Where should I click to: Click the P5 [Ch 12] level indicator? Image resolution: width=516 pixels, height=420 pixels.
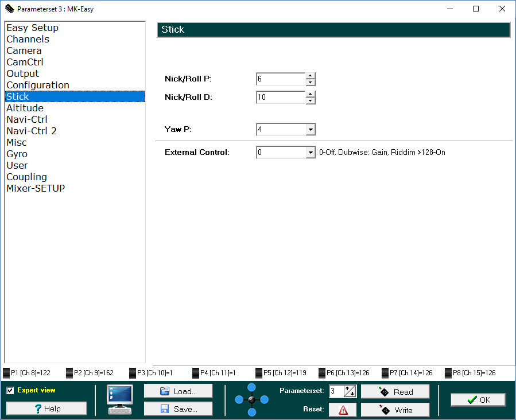(259, 373)
